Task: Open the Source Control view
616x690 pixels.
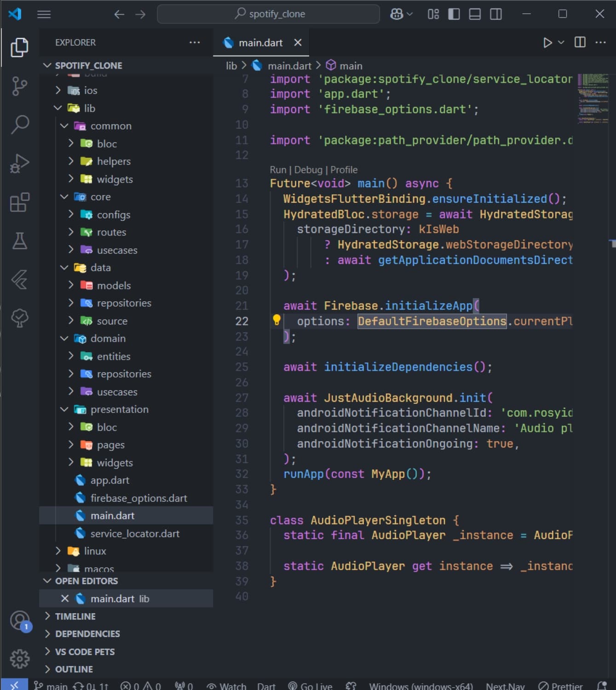Action: click(x=19, y=86)
